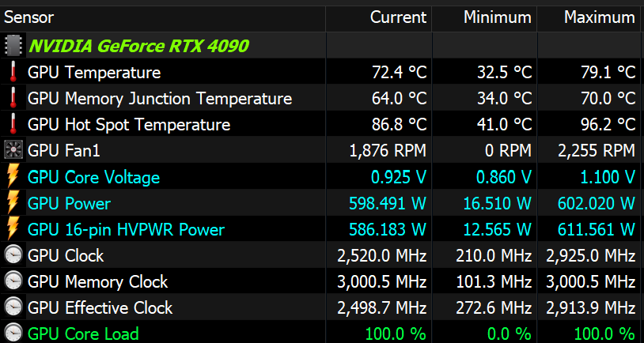Click minimum memory clock 101.3 MHz

pyautogui.click(x=494, y=282)
